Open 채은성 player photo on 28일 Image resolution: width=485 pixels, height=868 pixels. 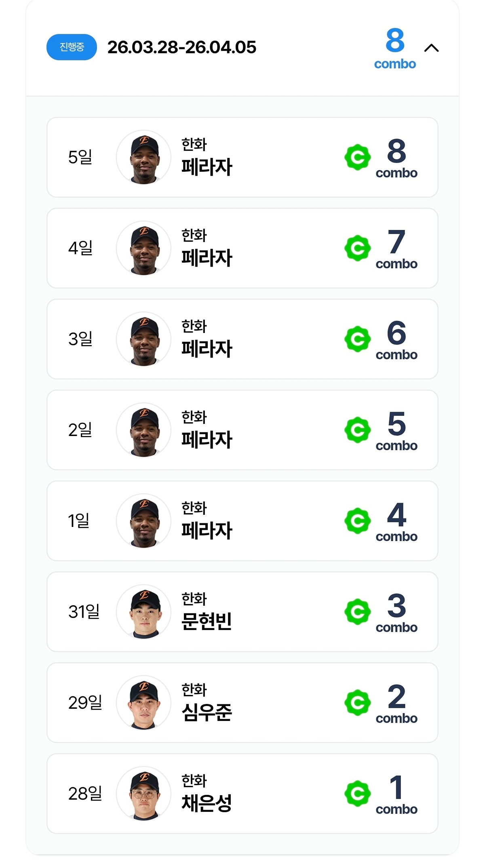tap(144, 794)
